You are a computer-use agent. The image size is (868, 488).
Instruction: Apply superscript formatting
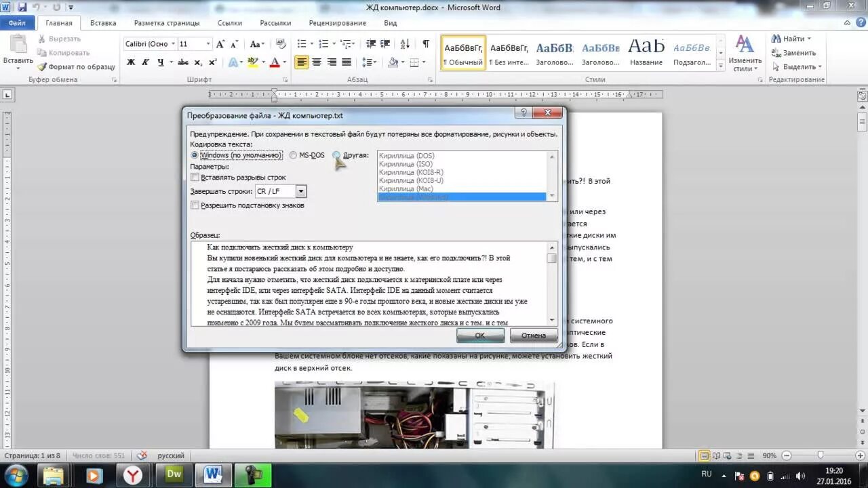(212, 62)
